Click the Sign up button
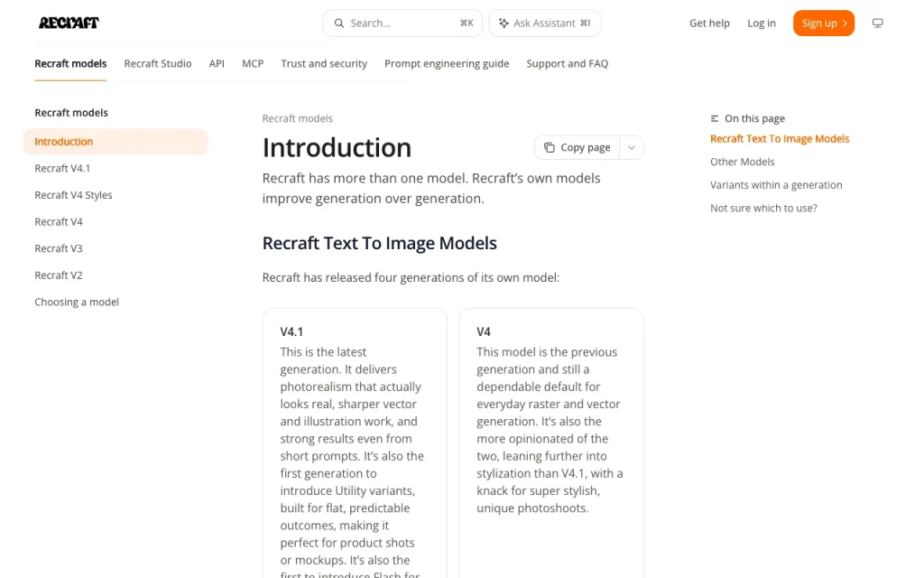 click(x=824, y=23)
